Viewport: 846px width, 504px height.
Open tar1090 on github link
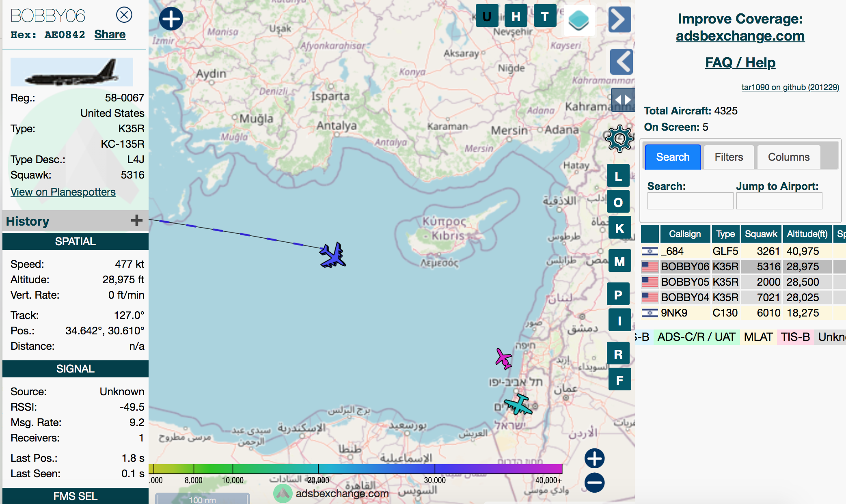coord(790,87)
